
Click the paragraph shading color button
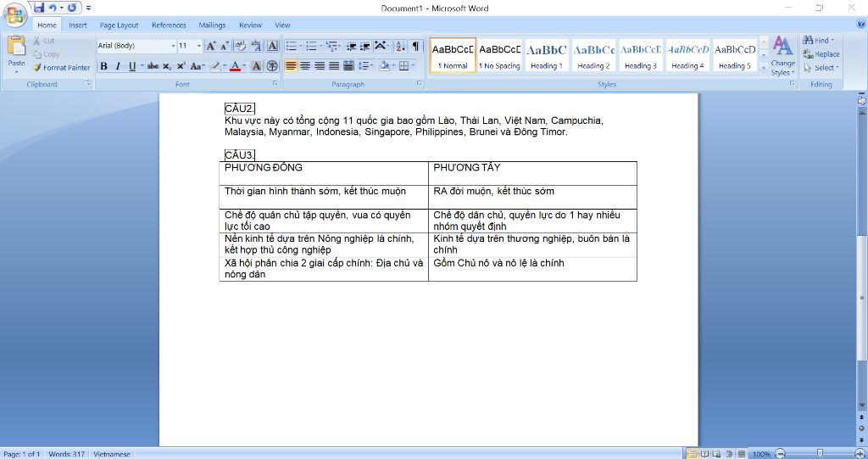pyautogui.click(x=384, y=66)
